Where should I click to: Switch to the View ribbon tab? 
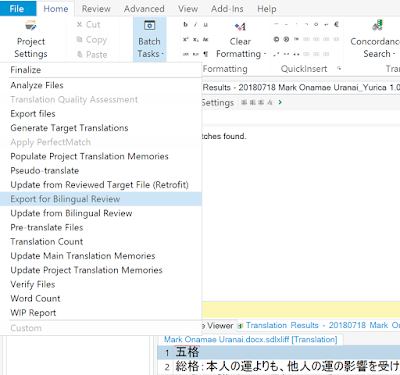tap(188, 9)
